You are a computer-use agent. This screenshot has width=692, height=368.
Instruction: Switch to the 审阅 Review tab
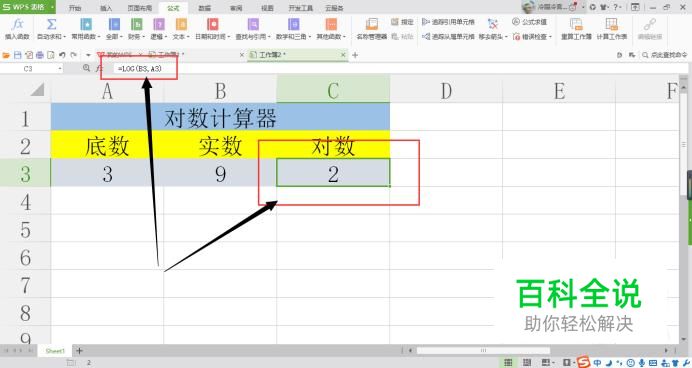coord(236,8)
